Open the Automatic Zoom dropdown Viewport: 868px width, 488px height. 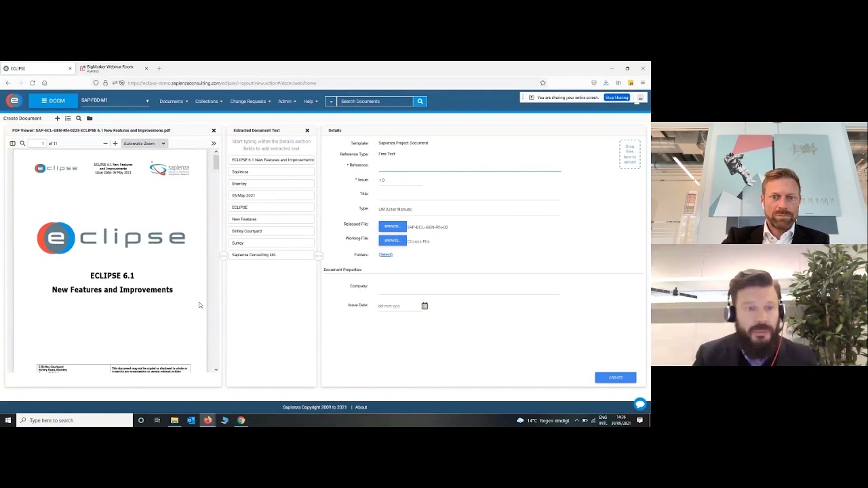tap(144, 144)
